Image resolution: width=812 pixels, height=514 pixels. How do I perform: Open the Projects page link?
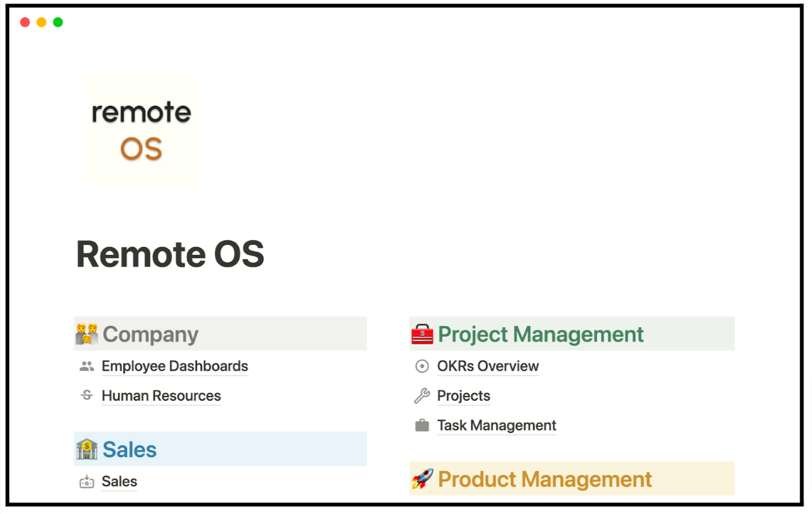click(464, 396)
